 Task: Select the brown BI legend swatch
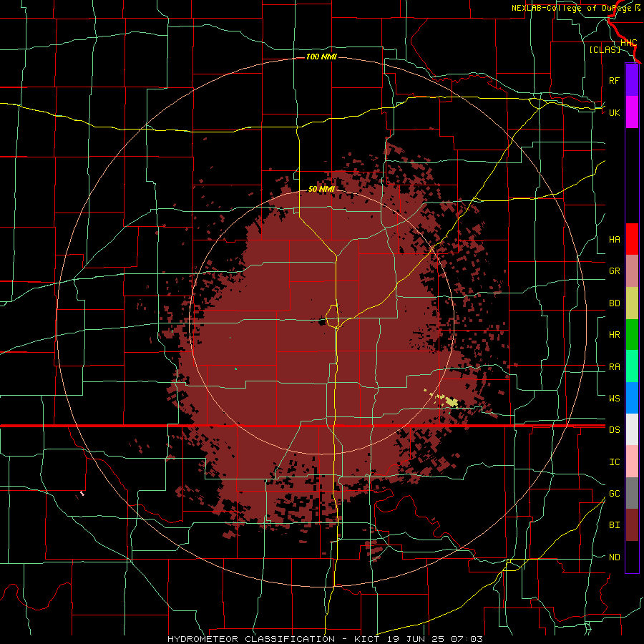pos(632,525)
